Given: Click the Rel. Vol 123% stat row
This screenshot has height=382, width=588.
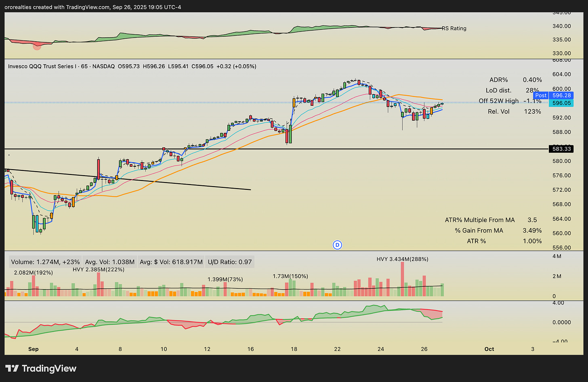Looking at the screenshot, I should [514, 111].
